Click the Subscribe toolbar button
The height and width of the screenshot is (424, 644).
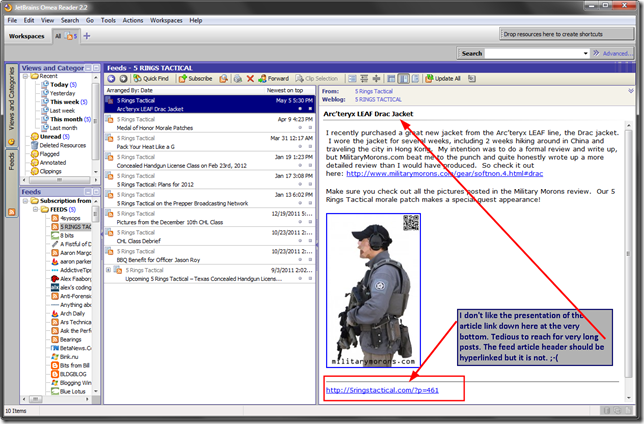(x=196, y=78)
